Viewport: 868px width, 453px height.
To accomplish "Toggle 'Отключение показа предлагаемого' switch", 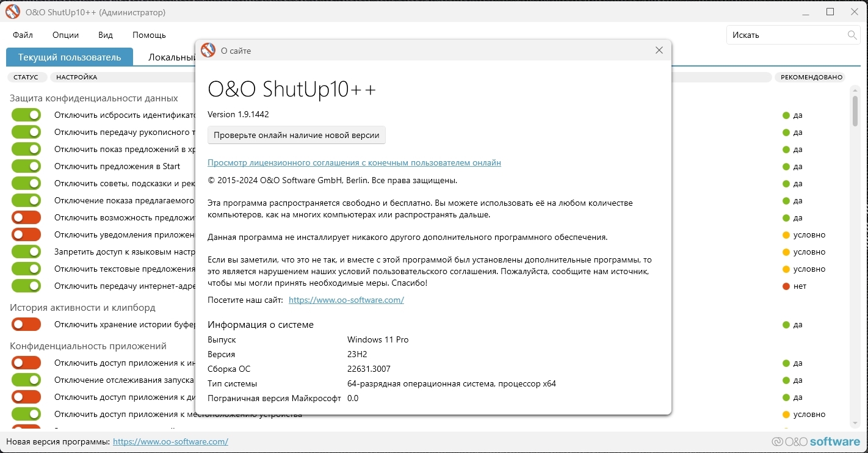I will [26, 200].
